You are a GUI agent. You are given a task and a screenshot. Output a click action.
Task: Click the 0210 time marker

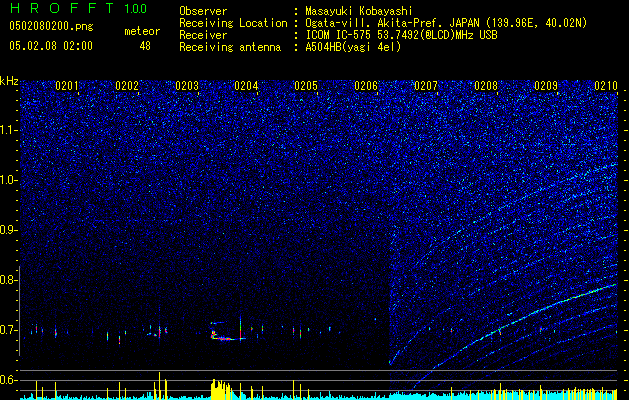(x=606, y=86)
